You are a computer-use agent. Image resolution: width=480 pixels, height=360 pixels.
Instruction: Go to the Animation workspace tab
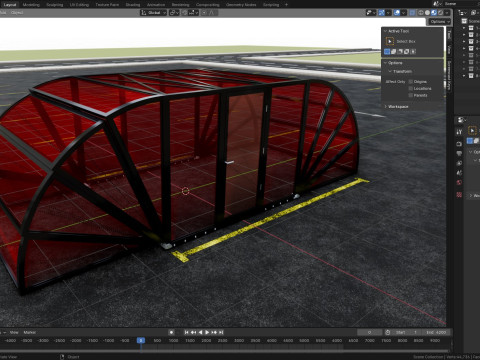point(156,5)
